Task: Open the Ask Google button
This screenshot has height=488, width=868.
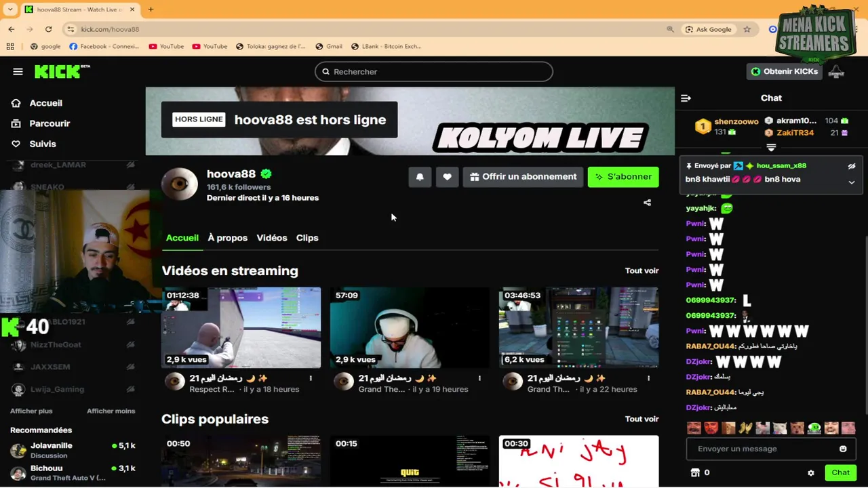Action: [x=708, y=29]
